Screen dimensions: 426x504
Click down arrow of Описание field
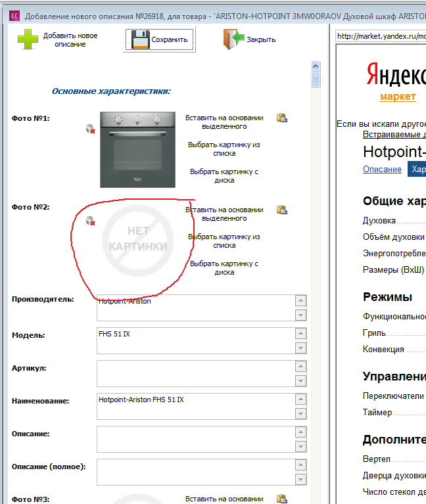[300, 446]
